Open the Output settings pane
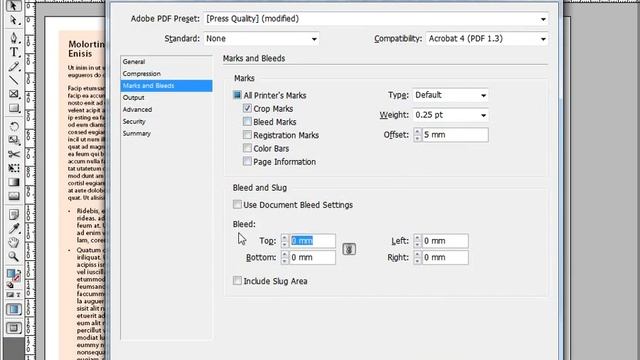Viewport: 640px width, 360px height. (167, 98)
